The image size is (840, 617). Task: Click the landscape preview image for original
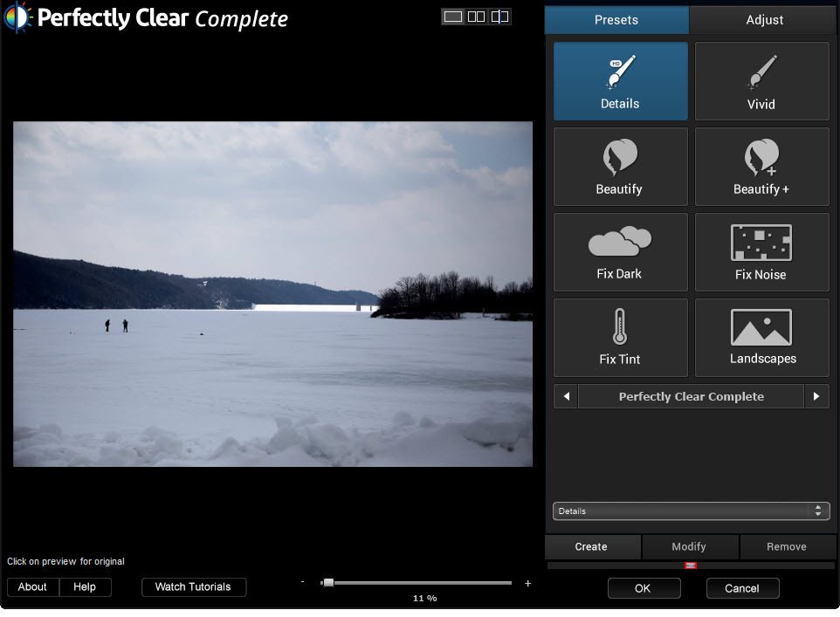pos(272,294)
